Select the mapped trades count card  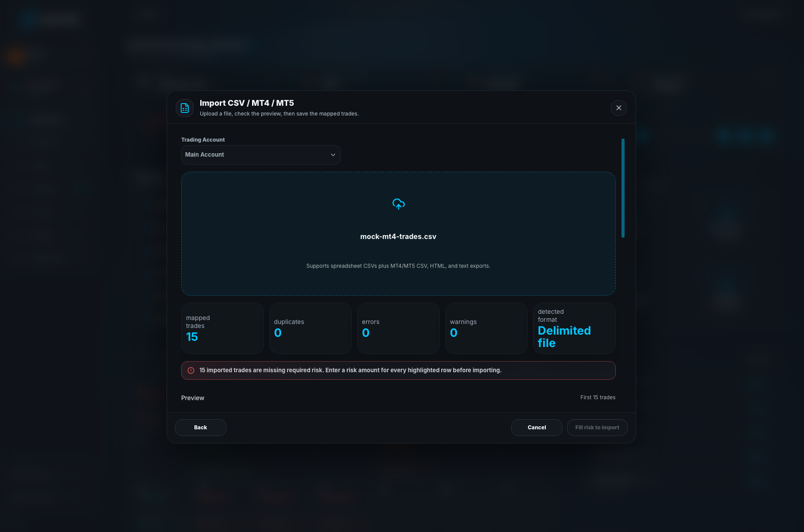coord(222,328)
